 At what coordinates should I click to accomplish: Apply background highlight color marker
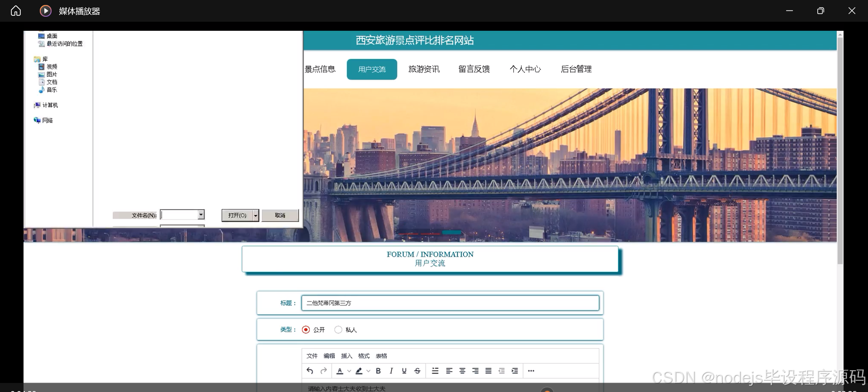(x=359, y=371)
